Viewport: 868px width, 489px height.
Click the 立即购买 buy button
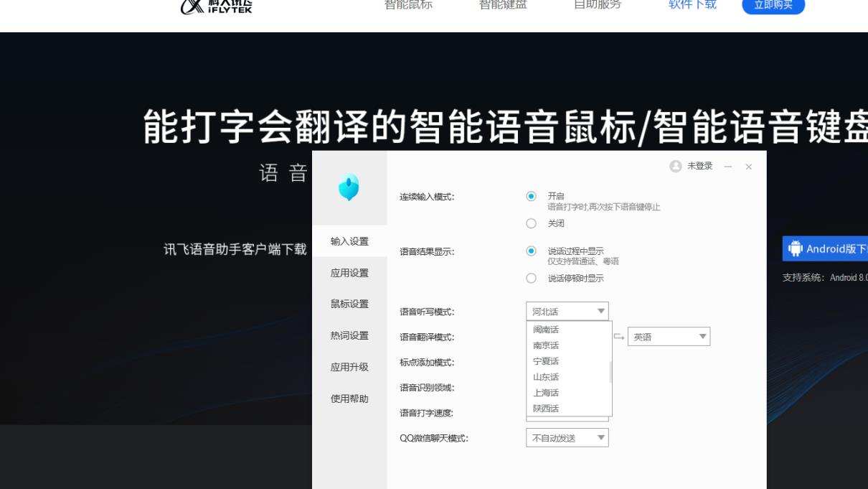click(x=773, y=5)
